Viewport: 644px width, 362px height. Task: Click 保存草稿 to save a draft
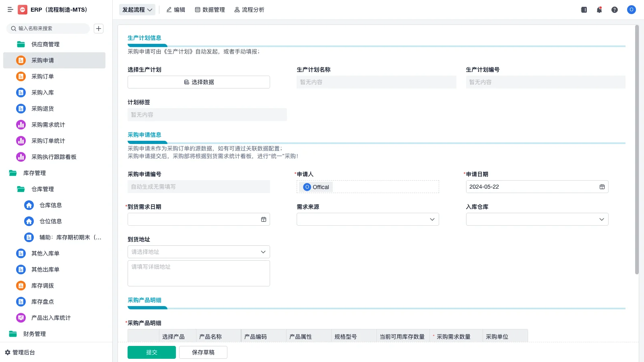(x=203, y=352)
